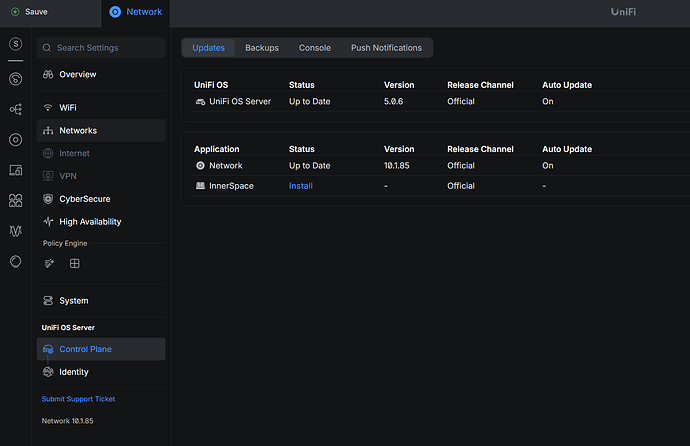
Task: Click UniFi OS version 5.0.6
Action: tap(393, 102)
